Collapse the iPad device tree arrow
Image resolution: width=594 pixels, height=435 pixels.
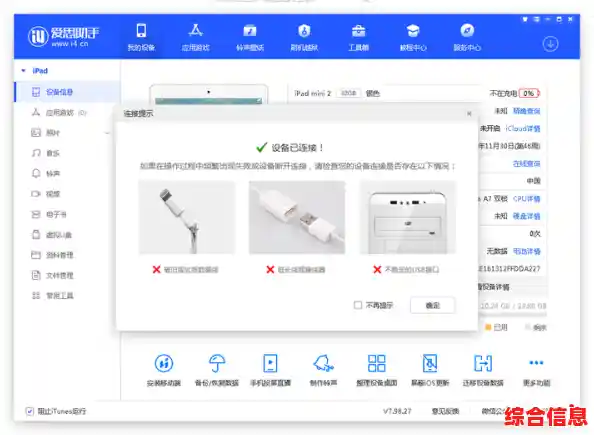(23, 71)
